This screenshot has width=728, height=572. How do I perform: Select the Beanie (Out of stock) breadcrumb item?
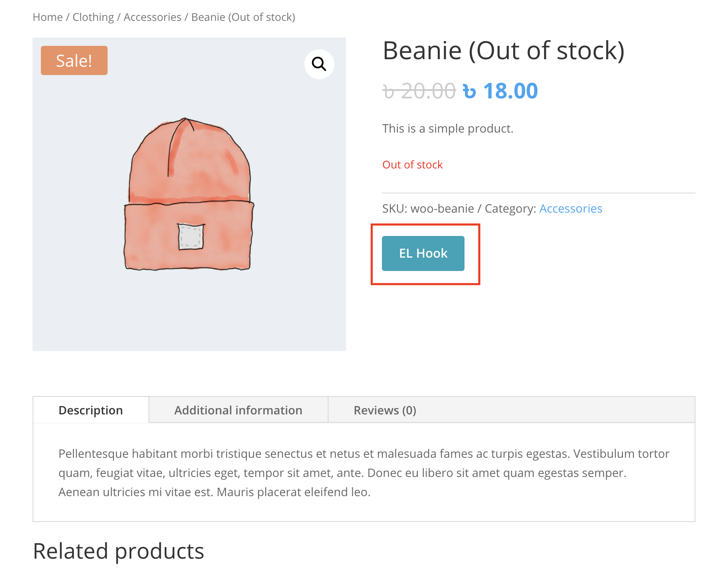click(x=243, y=17)
